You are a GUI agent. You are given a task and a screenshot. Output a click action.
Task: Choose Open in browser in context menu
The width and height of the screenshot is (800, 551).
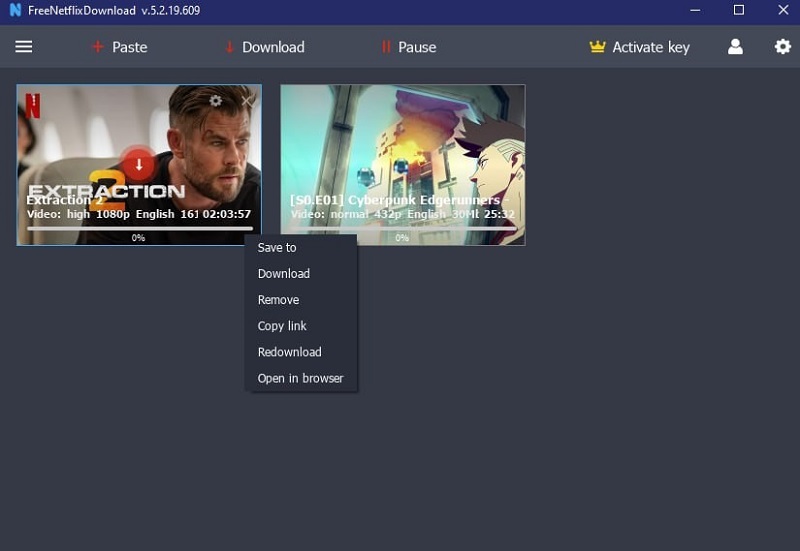point(301,378)
